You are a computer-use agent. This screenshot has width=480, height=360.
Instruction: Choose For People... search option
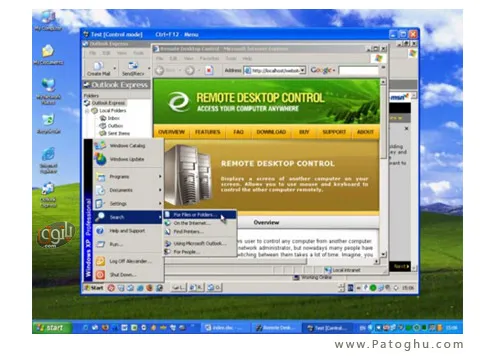tap(200, 252)
